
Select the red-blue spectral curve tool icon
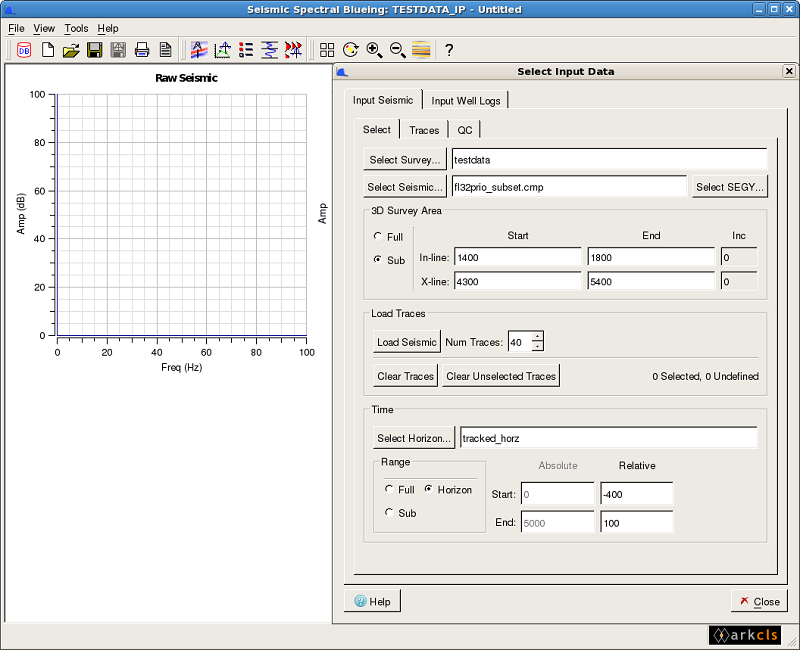point(199,49)
